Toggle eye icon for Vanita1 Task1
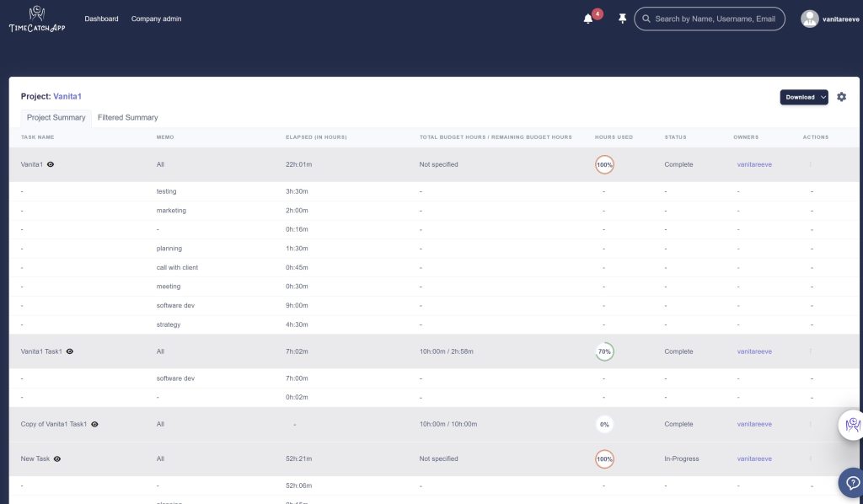 [x=70, y=351]
